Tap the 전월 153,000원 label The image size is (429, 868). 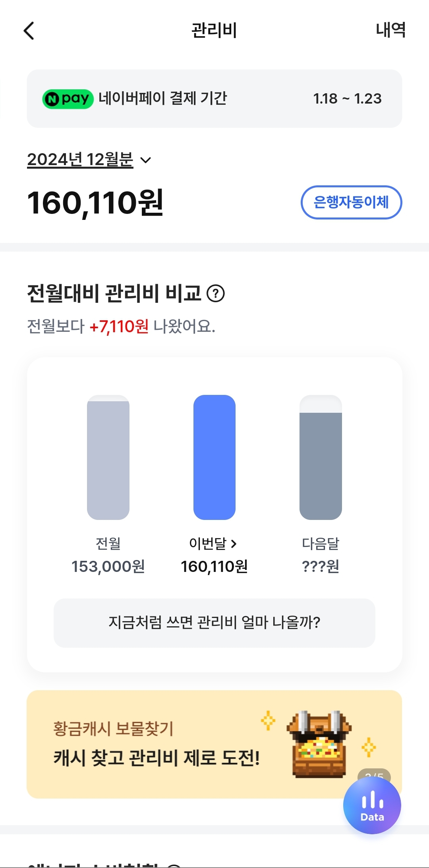108,566
